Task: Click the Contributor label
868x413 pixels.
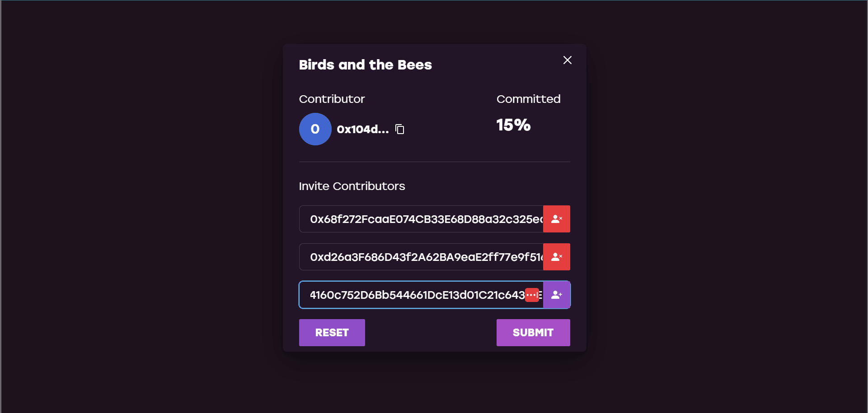Action: pos(332,99)
